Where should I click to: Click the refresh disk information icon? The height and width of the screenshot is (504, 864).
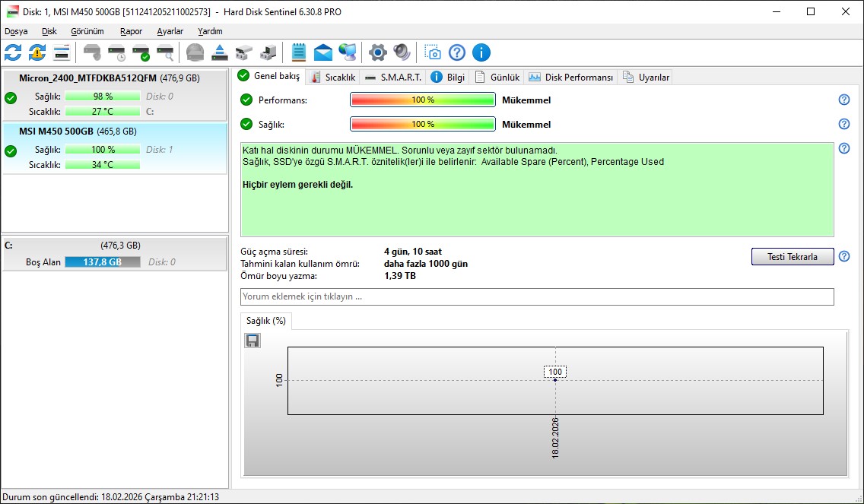13,53
